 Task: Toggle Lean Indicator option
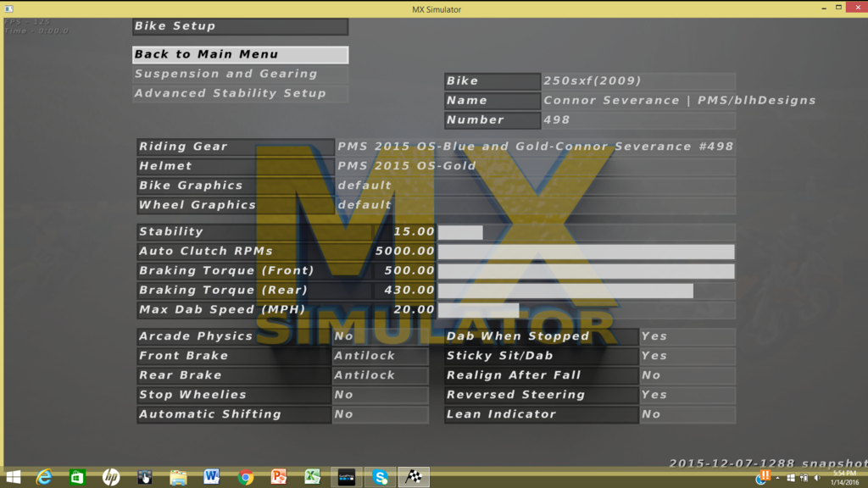click(x=687, y=414)
